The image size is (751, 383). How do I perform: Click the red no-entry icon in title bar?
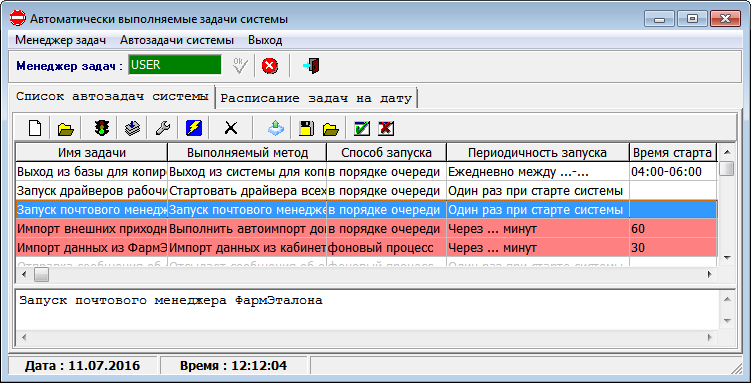[x=17, y=19]
